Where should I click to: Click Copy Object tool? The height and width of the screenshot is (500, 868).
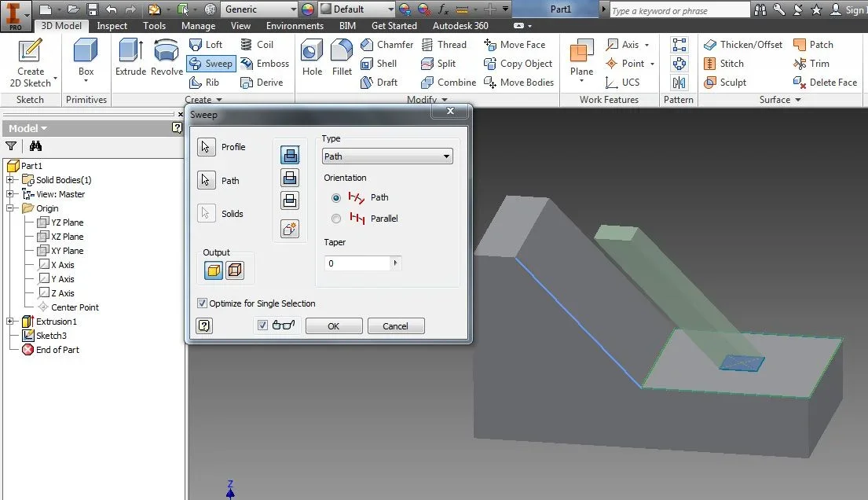[518, 63]
